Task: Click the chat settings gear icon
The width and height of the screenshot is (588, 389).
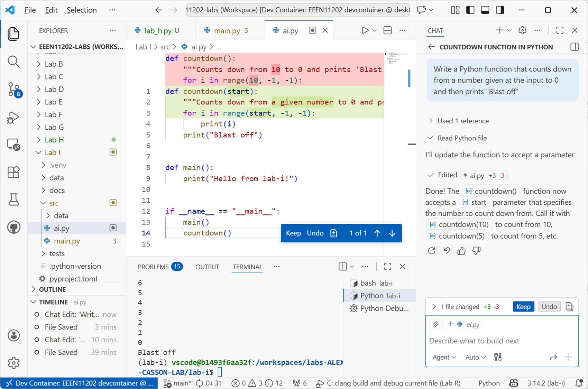Action: tap(522, 30)
